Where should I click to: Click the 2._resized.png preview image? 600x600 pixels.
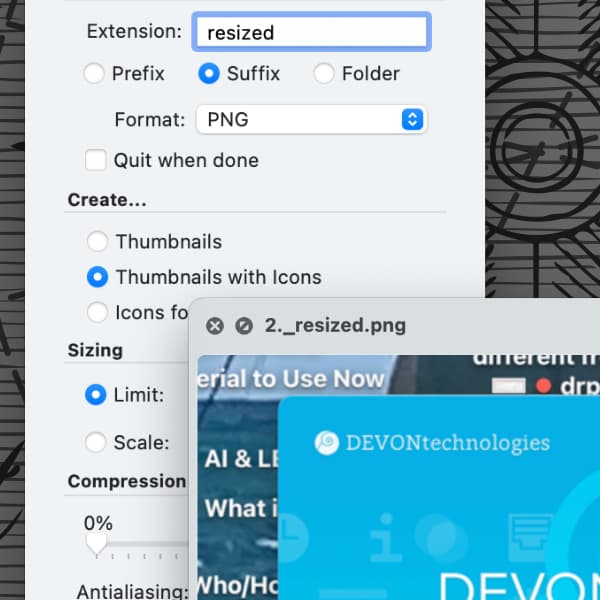coord(398,477)
